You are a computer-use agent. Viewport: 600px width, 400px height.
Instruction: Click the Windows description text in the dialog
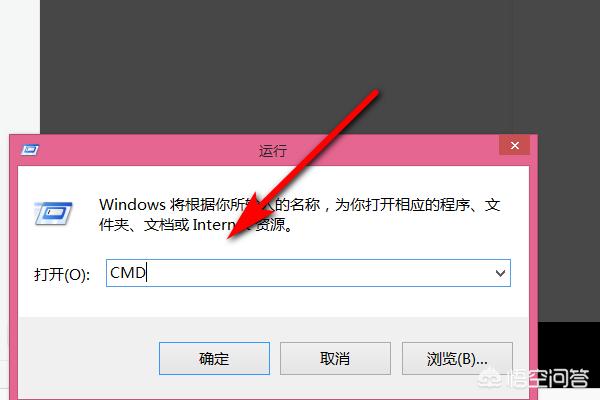300,214
